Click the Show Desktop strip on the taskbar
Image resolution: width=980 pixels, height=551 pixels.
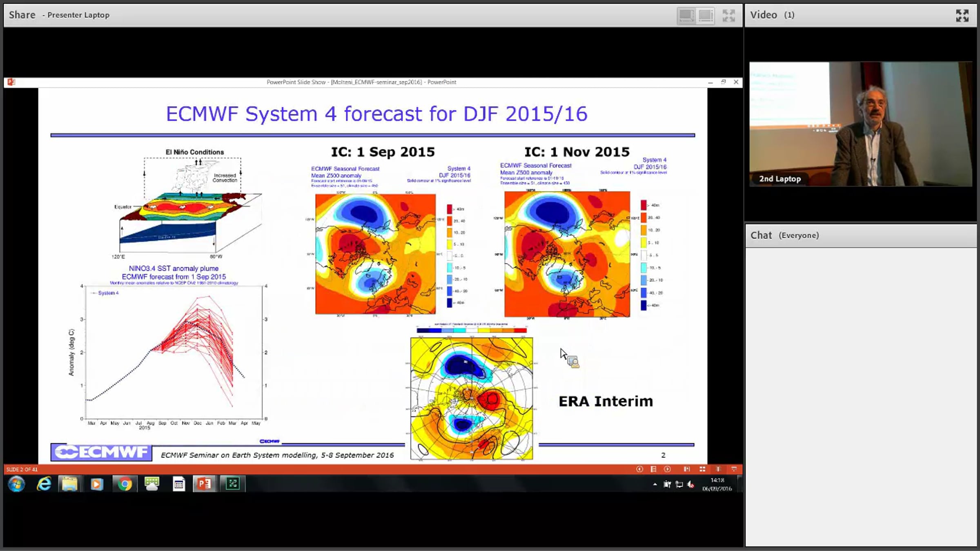(739, 484)
